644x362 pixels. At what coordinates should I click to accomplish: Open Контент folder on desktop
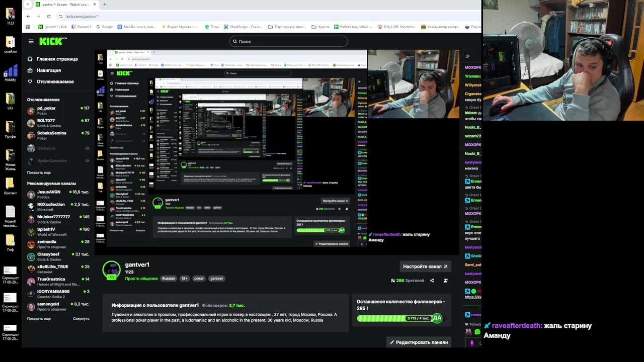(10, 187)
